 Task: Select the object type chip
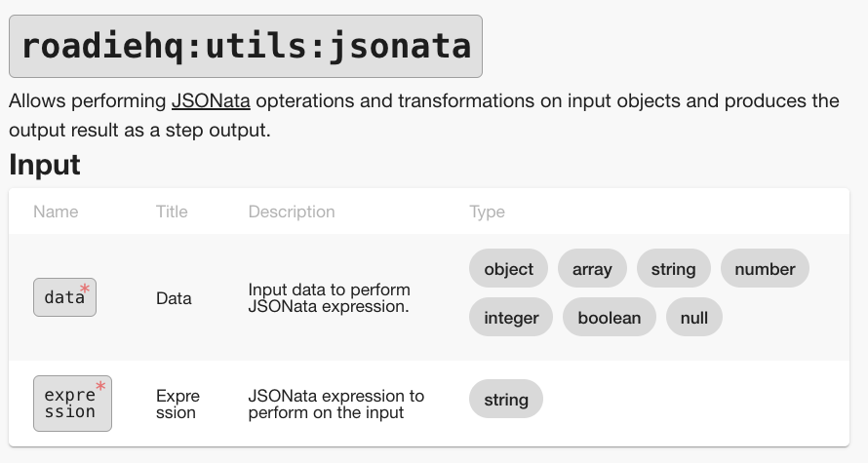point(508,269)
